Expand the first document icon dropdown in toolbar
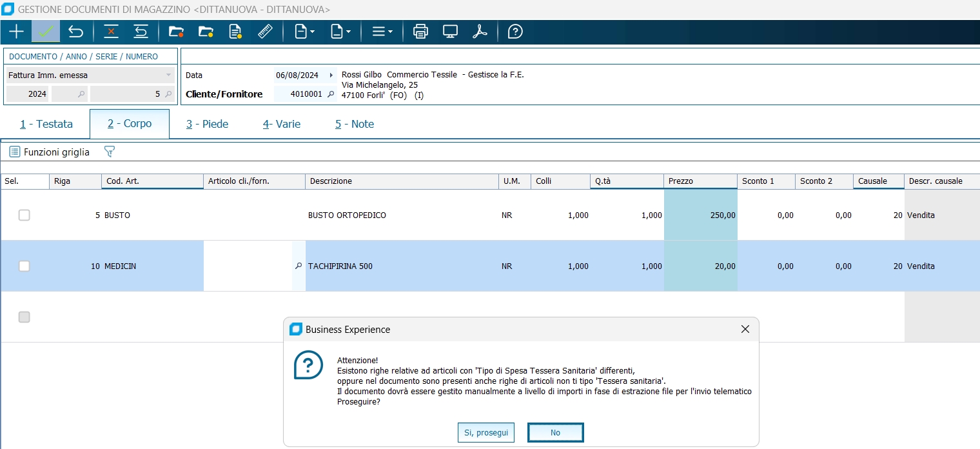Image resolution: width=980 pixels, height=449 pixels. (304, 32)
